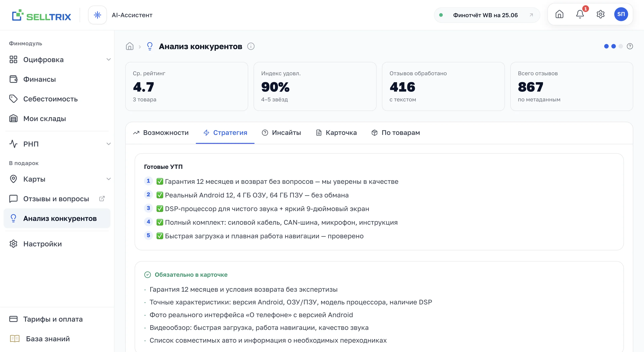Click external link icon beside Отзывы и вопросы

pyautogui.click(x=102, y=199)
